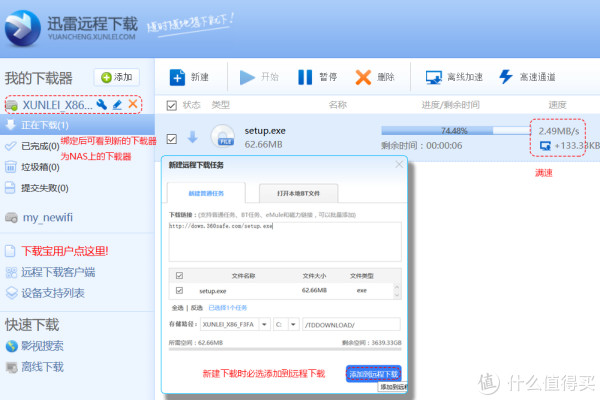Click setup.exe file name in download list
Screen dimensions: 600x400
pos(265,131)
